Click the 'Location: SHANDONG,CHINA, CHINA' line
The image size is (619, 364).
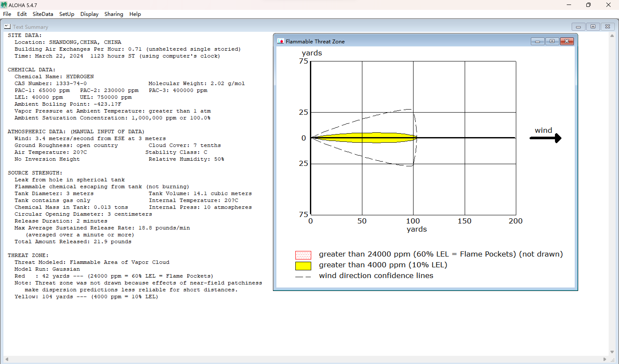pyautogui.click(x=68, y=42)
